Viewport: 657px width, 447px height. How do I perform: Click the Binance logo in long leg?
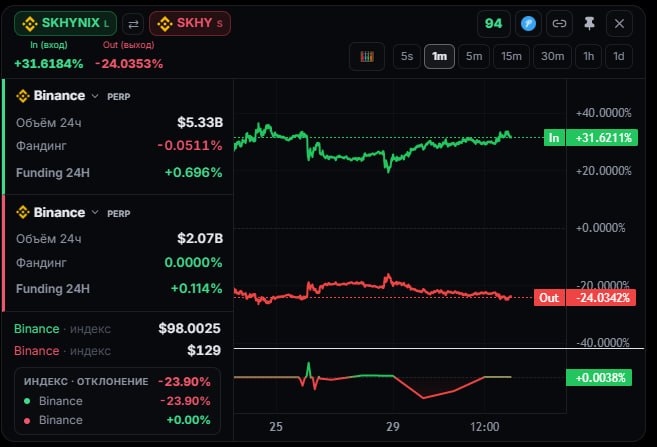click(x=23, y=96)
